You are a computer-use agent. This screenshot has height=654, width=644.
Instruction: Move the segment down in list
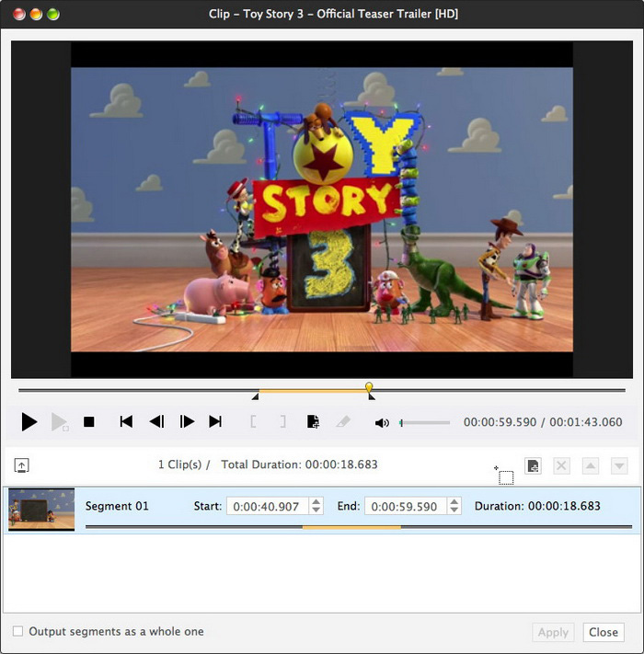(x=619, y=465)
